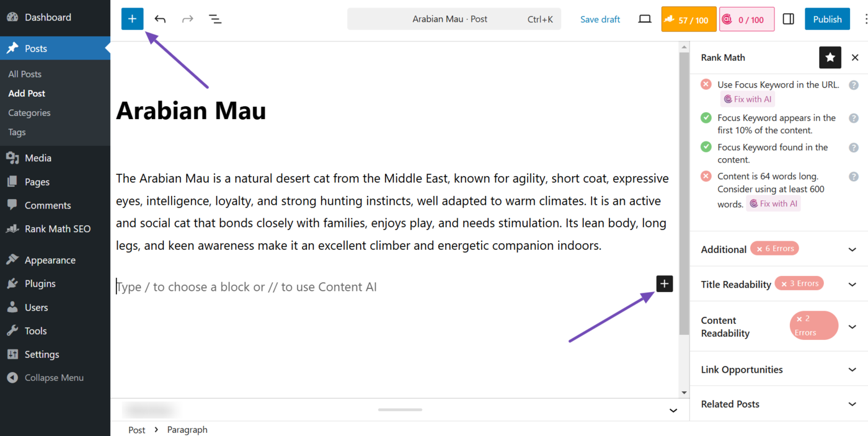
Task: Close the Rank Math sidebar
Action: (855, 58)
